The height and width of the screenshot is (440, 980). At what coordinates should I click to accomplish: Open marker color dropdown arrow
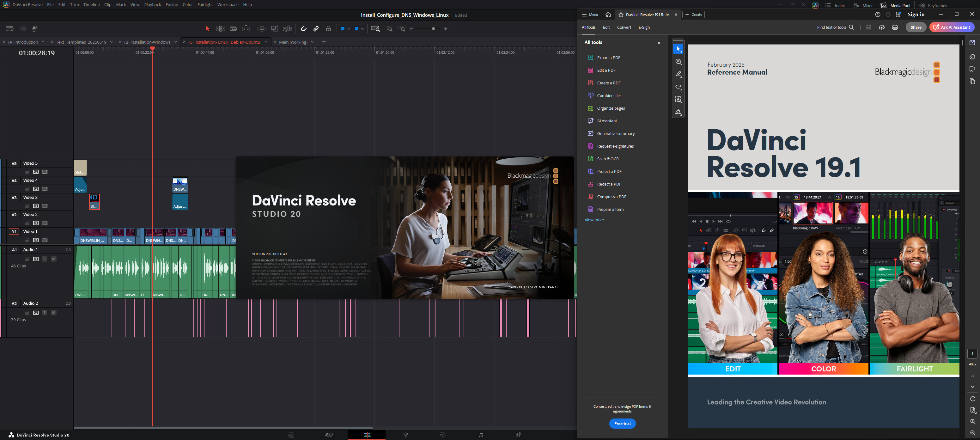tap(362, 28)
